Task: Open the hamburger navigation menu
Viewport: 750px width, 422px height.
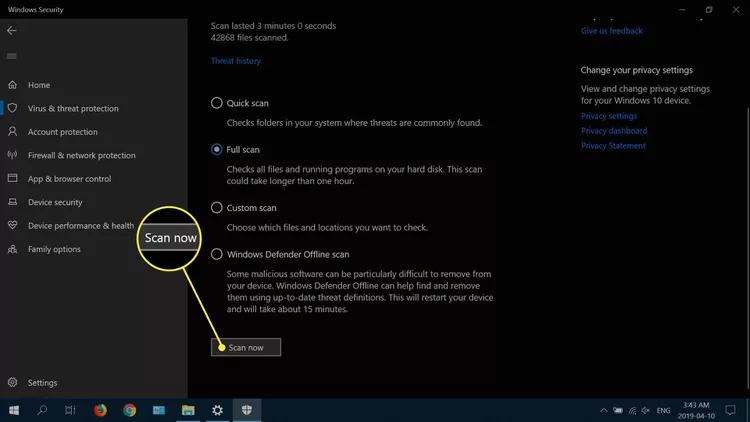Action: [11, 56]
